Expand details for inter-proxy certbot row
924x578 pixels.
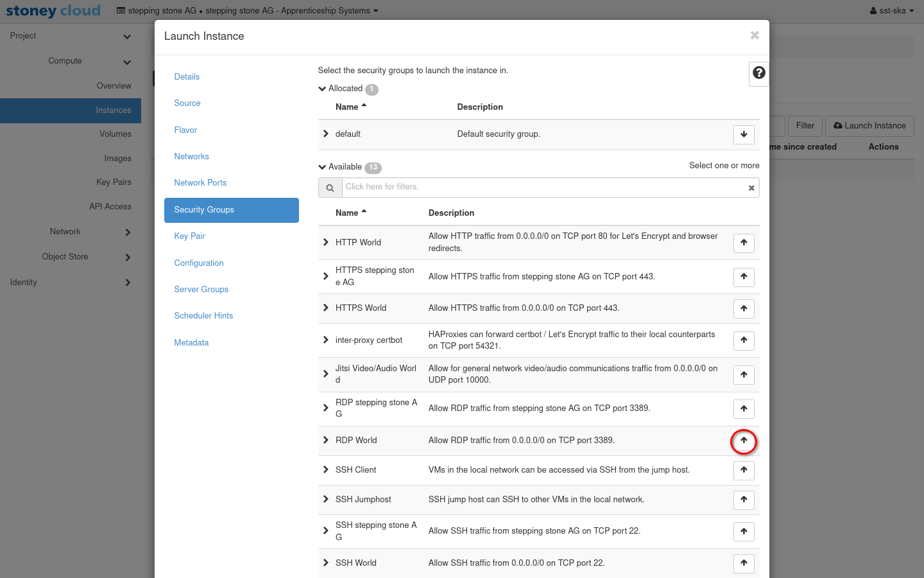[326, 340]
